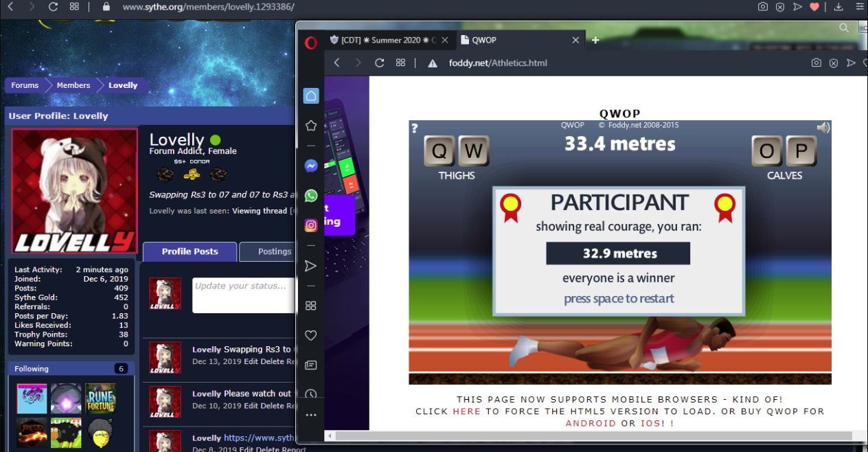The image size is (868, 452).
Task: Open the news reader icon in Opera sidebar
Action: 310,365
